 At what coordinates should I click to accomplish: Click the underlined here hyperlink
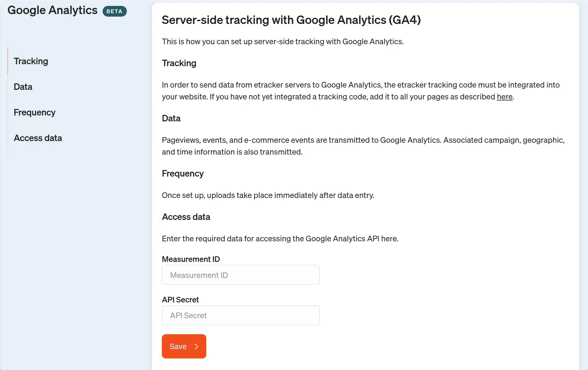coord(504,97)
